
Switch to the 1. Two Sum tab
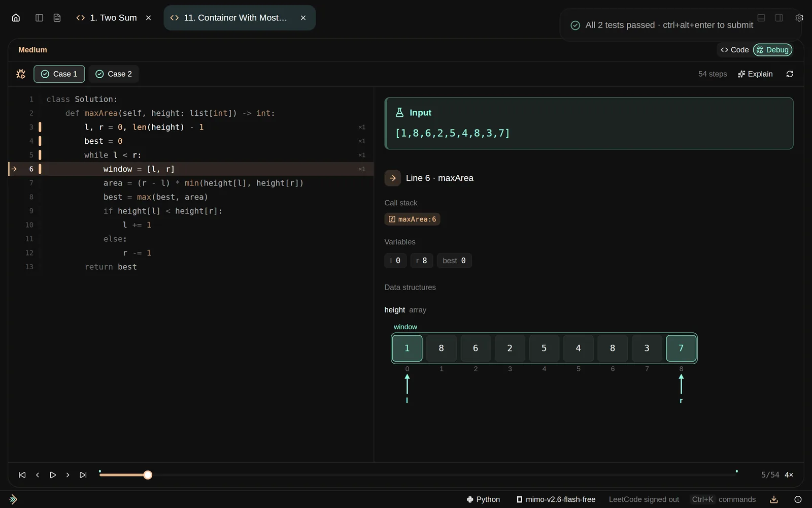coord(107,18)
